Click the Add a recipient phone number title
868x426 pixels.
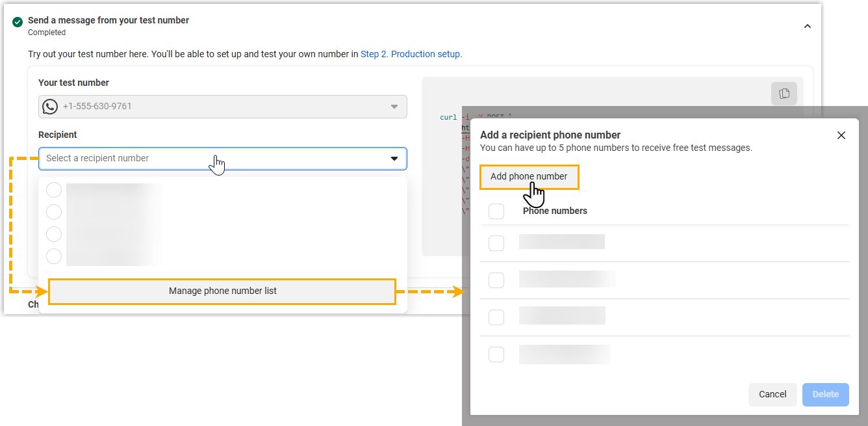(x=550, y=135)
